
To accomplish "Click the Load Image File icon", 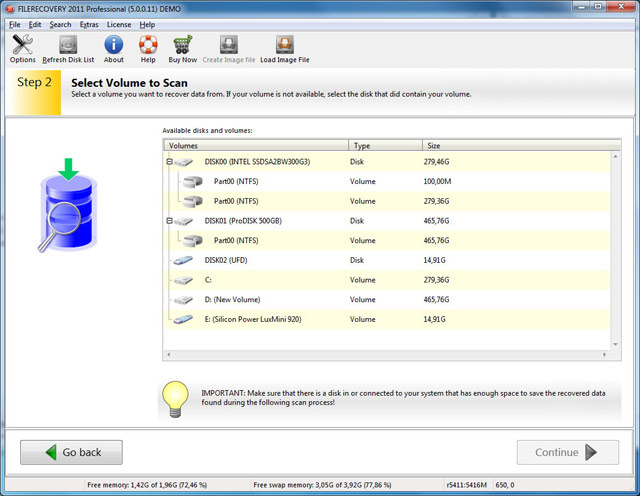I will pyautogui.click(x=284, y=44).
